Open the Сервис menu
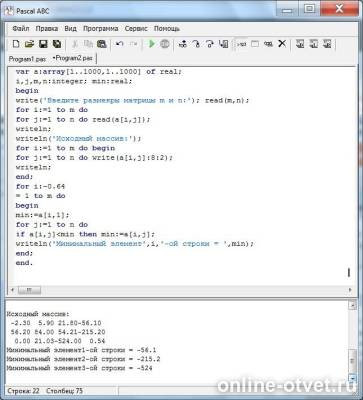 (x=136, y=29)
